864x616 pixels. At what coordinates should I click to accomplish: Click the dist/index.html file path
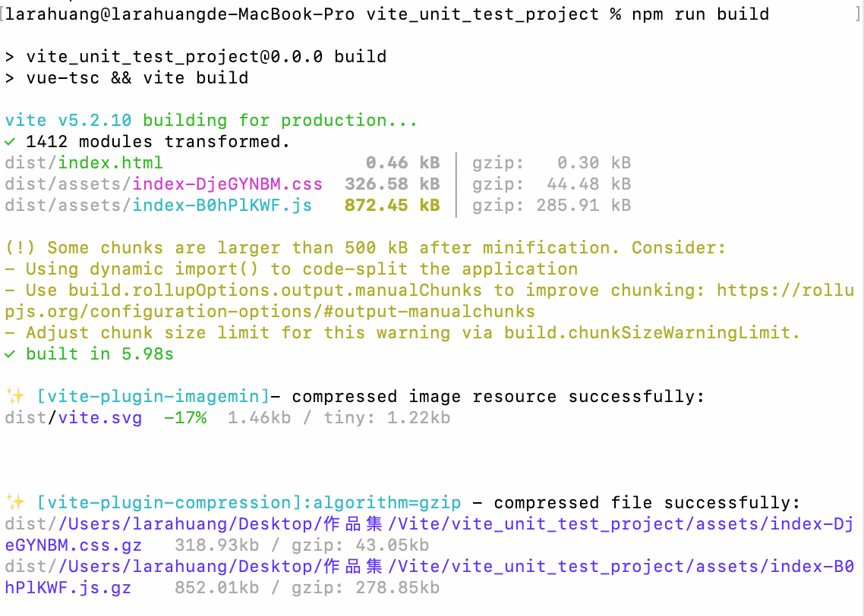pyautogui.click(x=84, y=163)
